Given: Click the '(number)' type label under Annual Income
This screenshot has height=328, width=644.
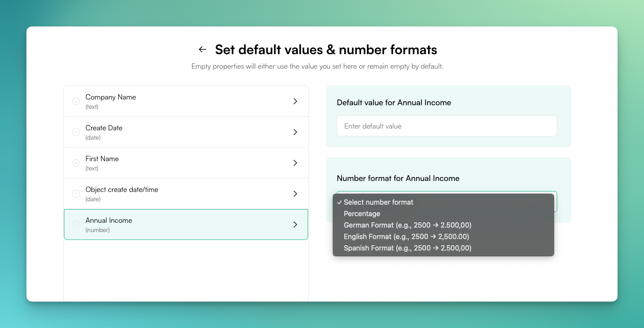Looking at the screenshot, I should (x=97, y=230).
